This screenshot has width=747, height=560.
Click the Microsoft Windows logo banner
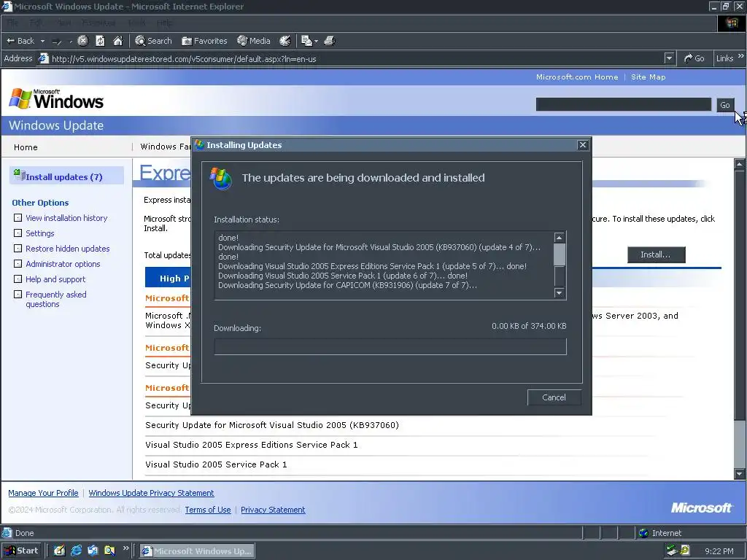[x=56, y=99]
